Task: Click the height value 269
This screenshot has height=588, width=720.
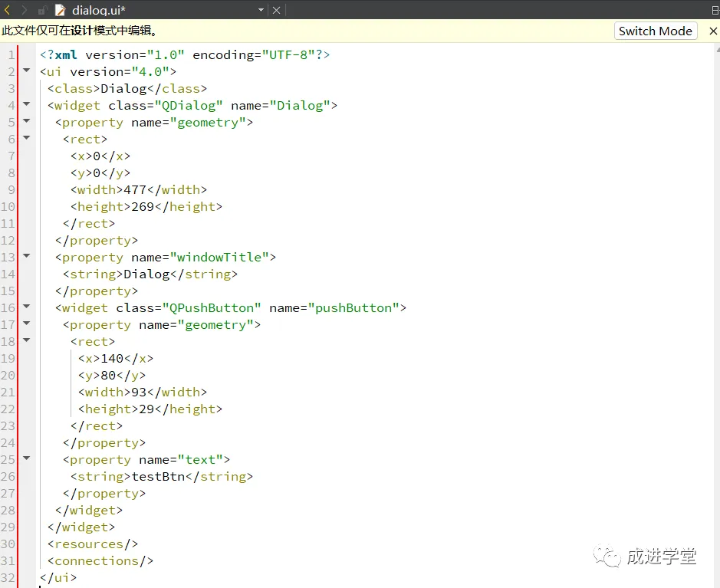Action: pos(143,207)
